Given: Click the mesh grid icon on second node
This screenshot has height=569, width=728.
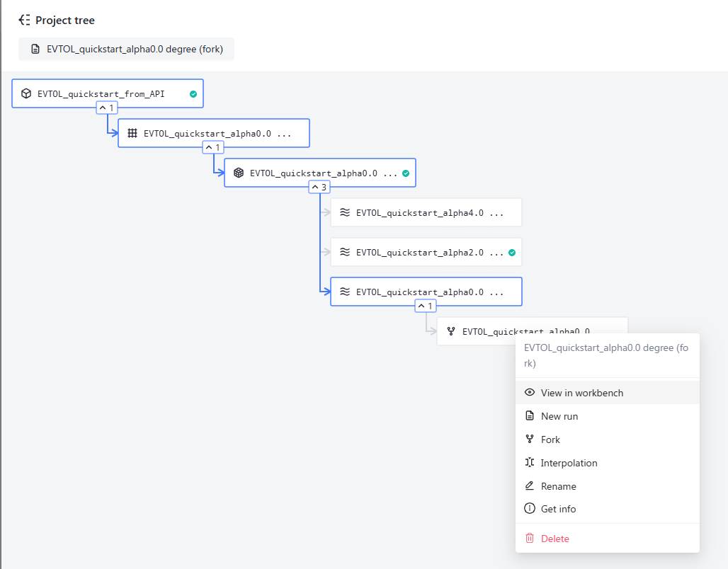Looking at the screenshot, I should (132, 133).
